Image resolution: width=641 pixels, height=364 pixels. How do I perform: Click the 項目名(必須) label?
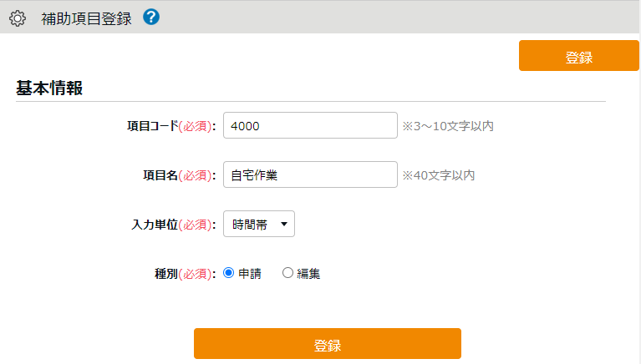pyautogui.click(x=179, y=175)
